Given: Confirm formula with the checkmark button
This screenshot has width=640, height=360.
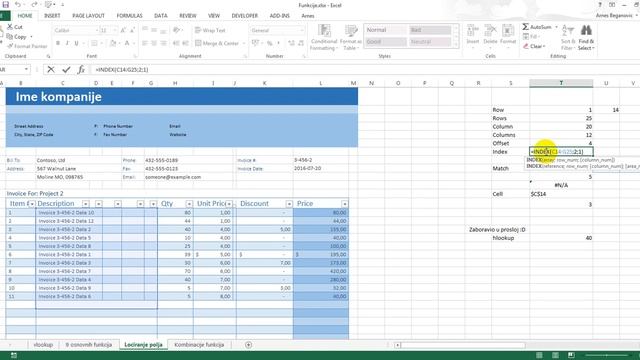Looking at the screenshot, I should coord(66,70).
